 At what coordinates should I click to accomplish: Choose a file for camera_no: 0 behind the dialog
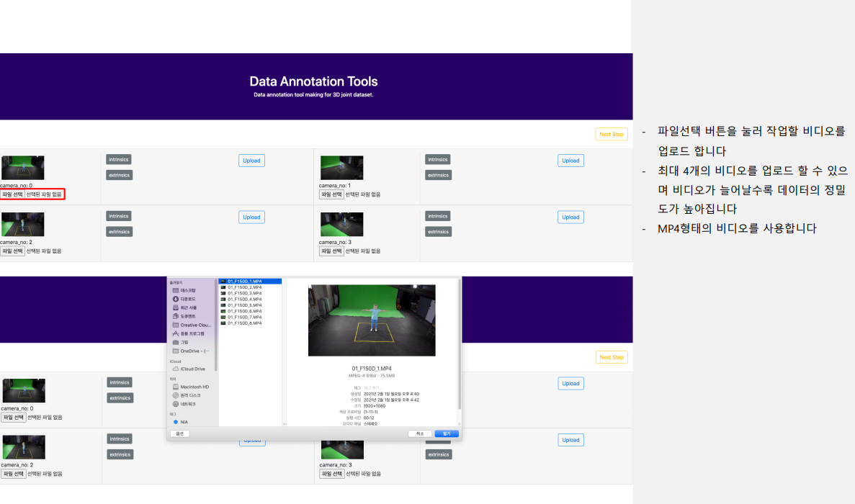coord(14,418)
